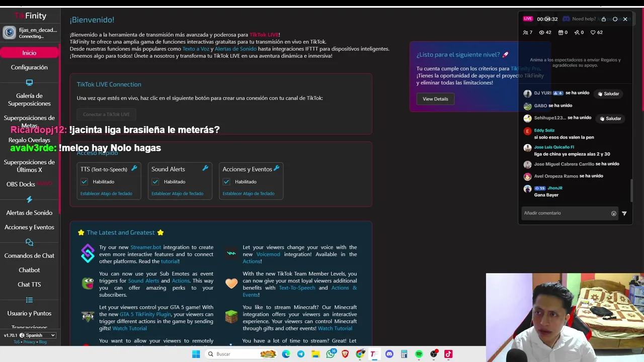Open Galería de Superposiciones

pos(29,100)
